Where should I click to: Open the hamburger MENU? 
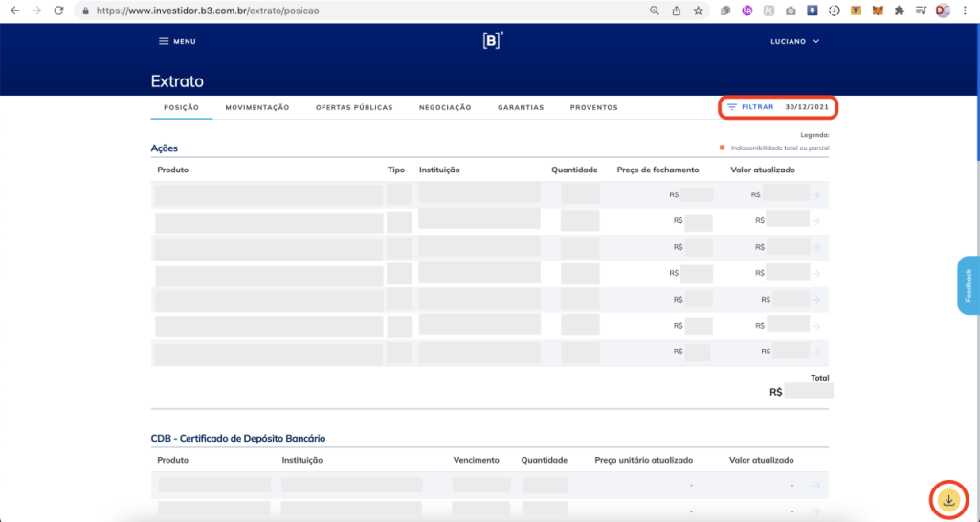(177, 41)
